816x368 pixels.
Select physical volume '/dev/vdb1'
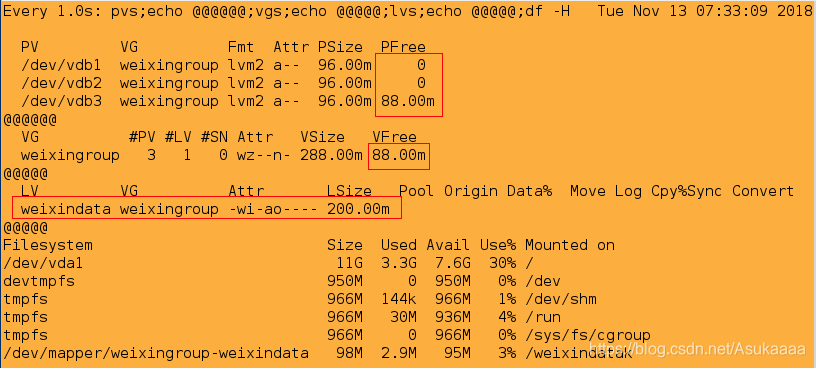coord(61,66)
